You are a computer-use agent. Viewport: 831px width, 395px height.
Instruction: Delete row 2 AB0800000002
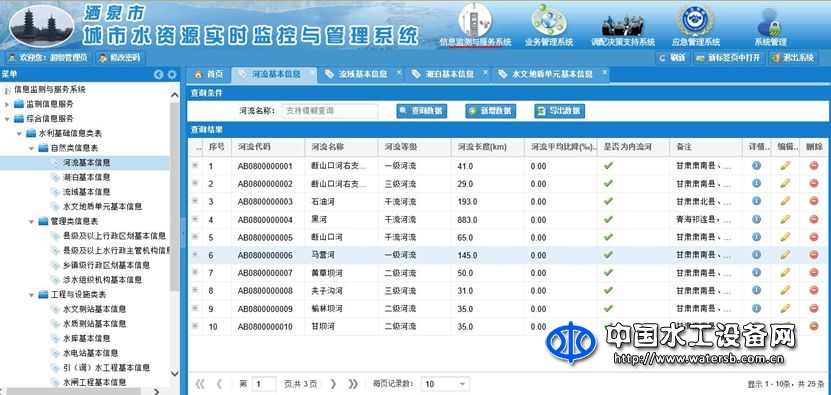tap(814, 183)
